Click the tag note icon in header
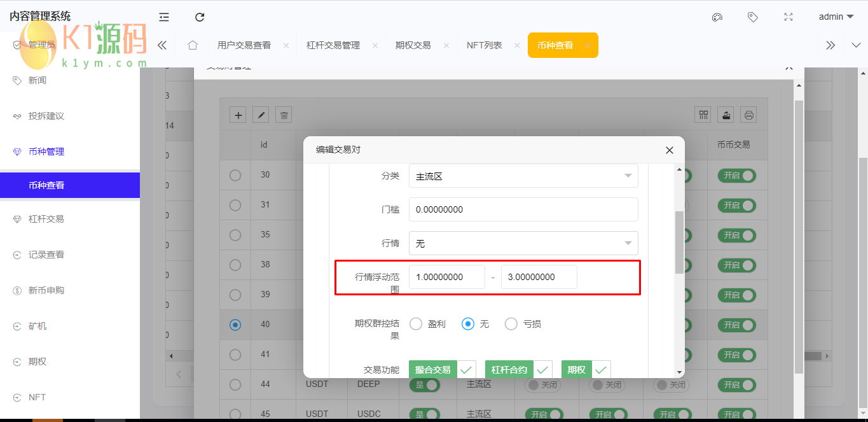This screenshot has width=868, height=422. click(752, 17)
